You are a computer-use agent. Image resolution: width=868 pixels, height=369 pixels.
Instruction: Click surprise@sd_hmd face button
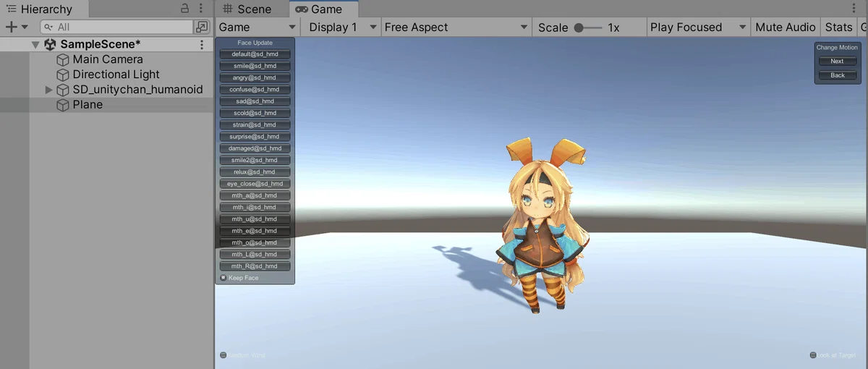tap(255, 137)
